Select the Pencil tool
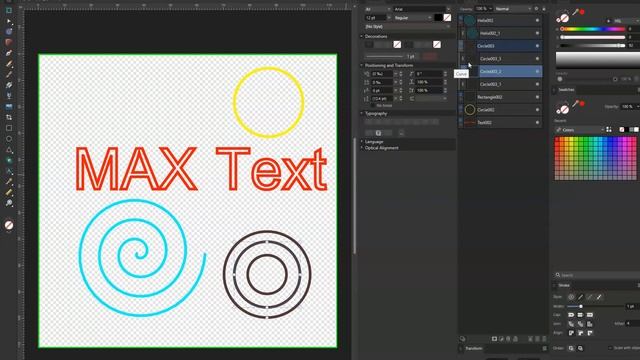The image size is (640, 360). (x=9, y=64)
